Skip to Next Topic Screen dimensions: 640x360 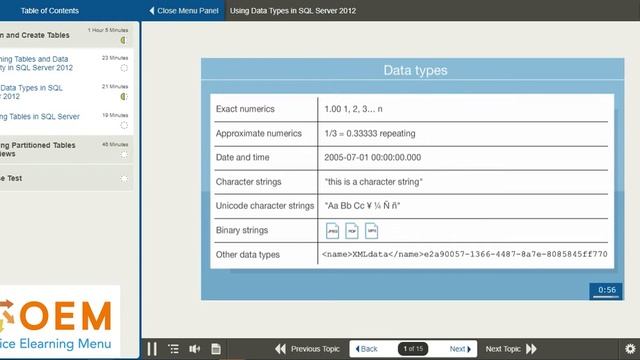point(511,349)
